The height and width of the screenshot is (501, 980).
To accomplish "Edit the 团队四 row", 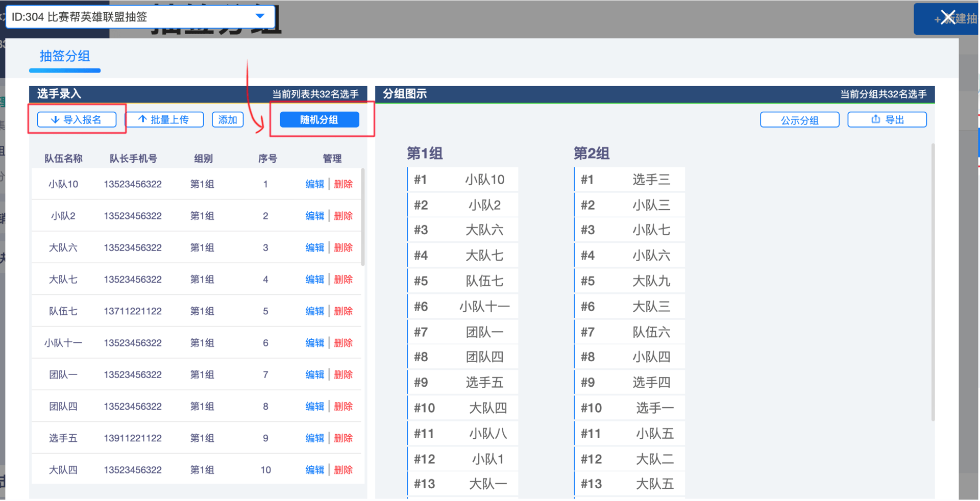I will click(x=315, y=407).
